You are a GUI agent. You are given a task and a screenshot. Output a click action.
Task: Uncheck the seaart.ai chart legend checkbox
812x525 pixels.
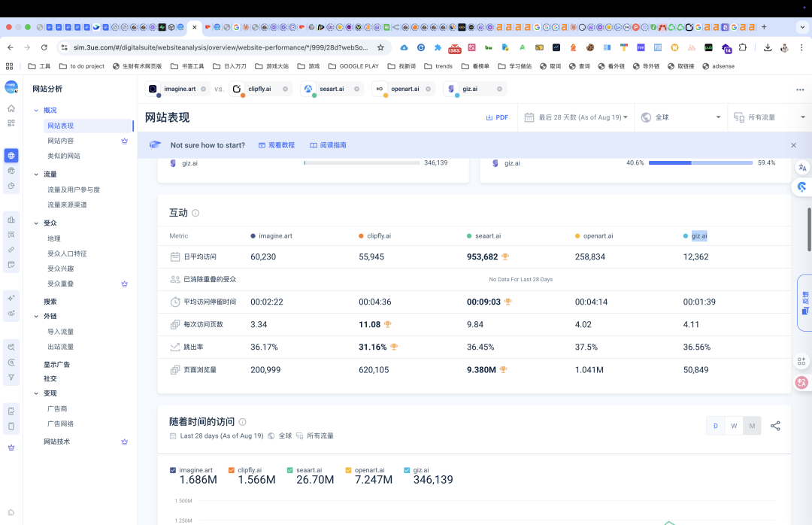tap(290, 470)
